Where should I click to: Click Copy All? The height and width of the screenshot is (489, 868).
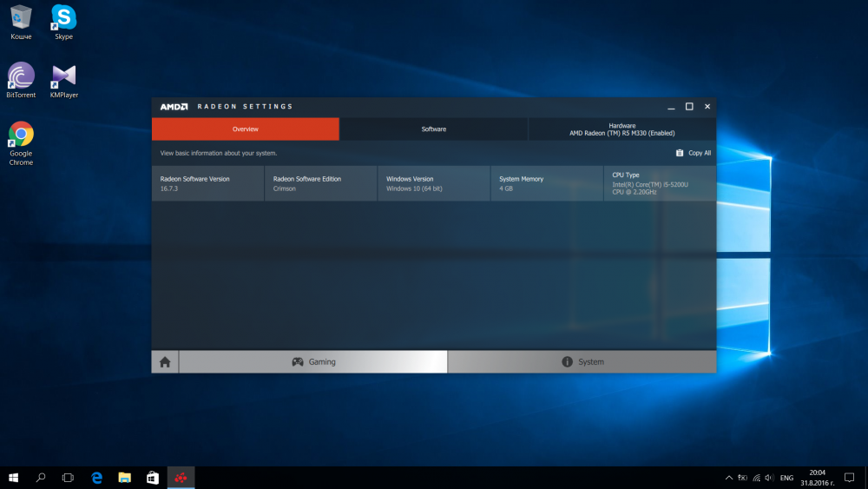pos(693,153)
